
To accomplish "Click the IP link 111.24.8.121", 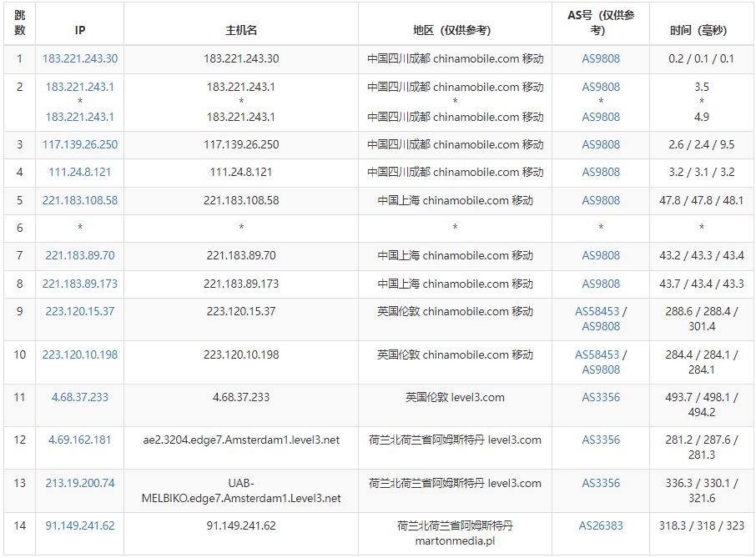I will tap(79, 172).
